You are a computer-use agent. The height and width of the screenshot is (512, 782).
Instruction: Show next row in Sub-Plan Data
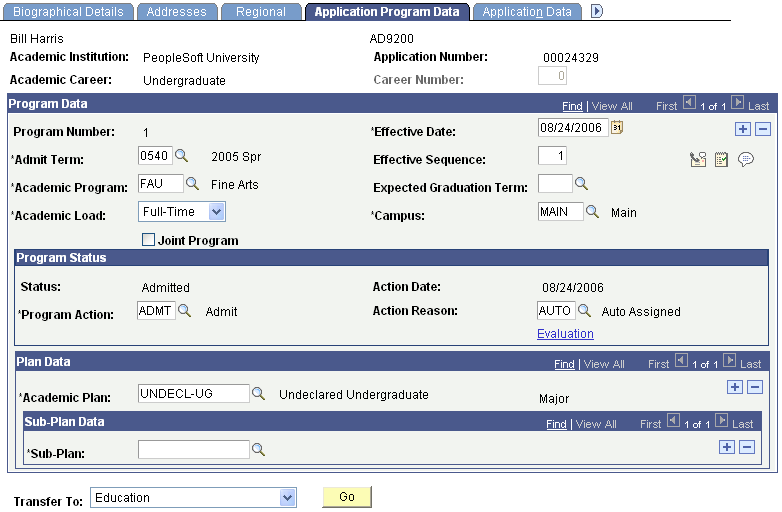pyautogui.click(x=722, y=421)
